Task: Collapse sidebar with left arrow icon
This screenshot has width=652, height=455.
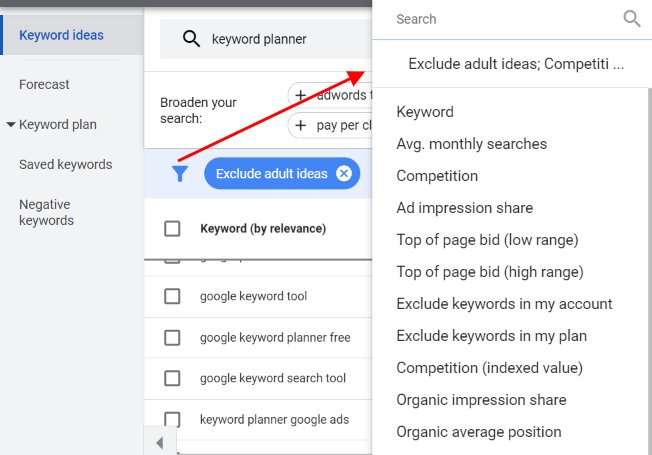Action: click(x=160, y=443)
